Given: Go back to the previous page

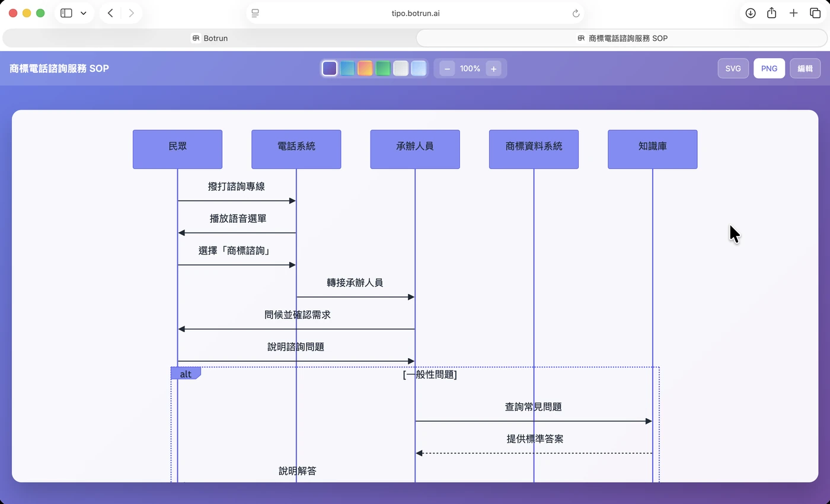Looking at the screenshot, I should (x=110, y=13).
